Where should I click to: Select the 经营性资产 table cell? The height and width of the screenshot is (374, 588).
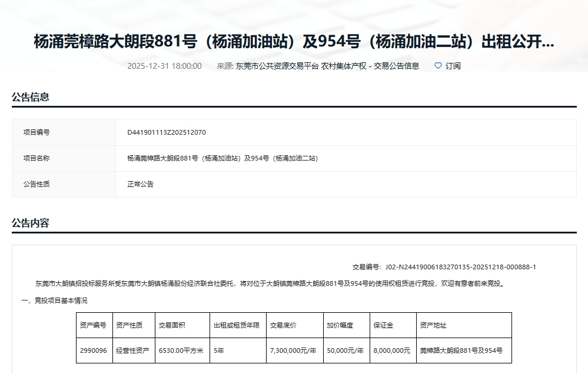[132, 350]
